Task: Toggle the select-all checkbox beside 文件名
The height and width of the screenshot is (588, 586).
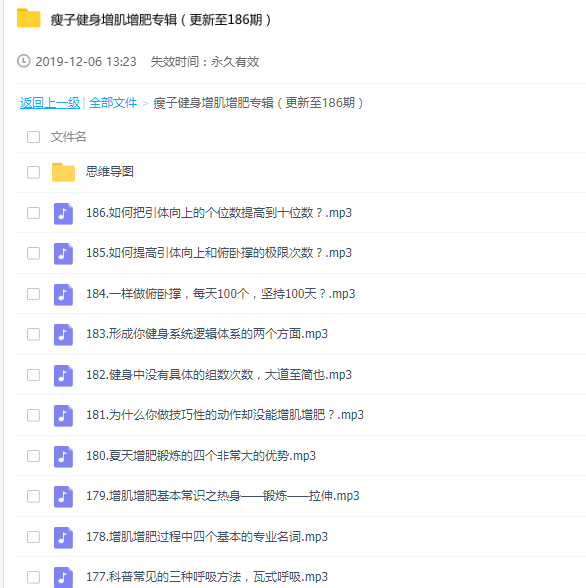Action: pyautogui.click(x=33, y=137)
